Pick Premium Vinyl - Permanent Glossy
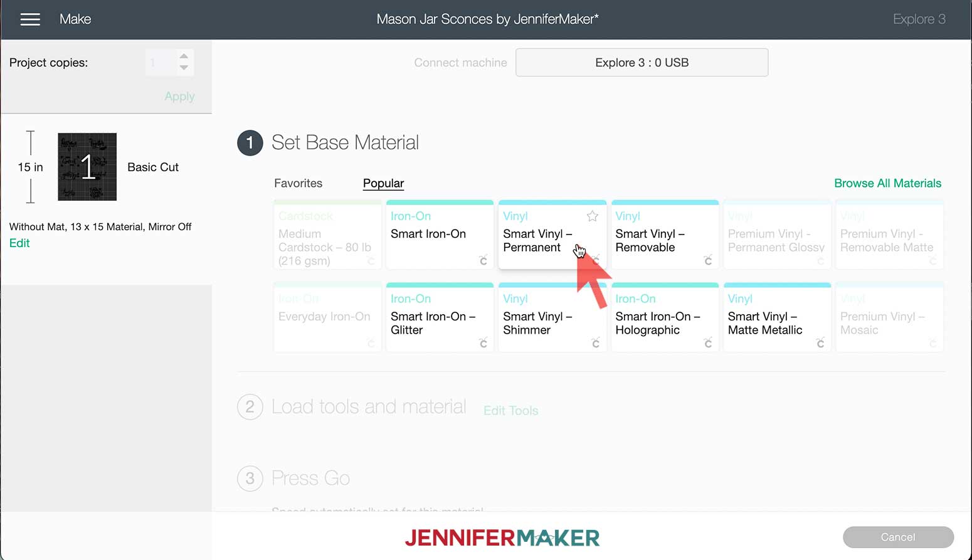This screenshot has height=560, width=972. pyautogui.click(x=777, y=235)
